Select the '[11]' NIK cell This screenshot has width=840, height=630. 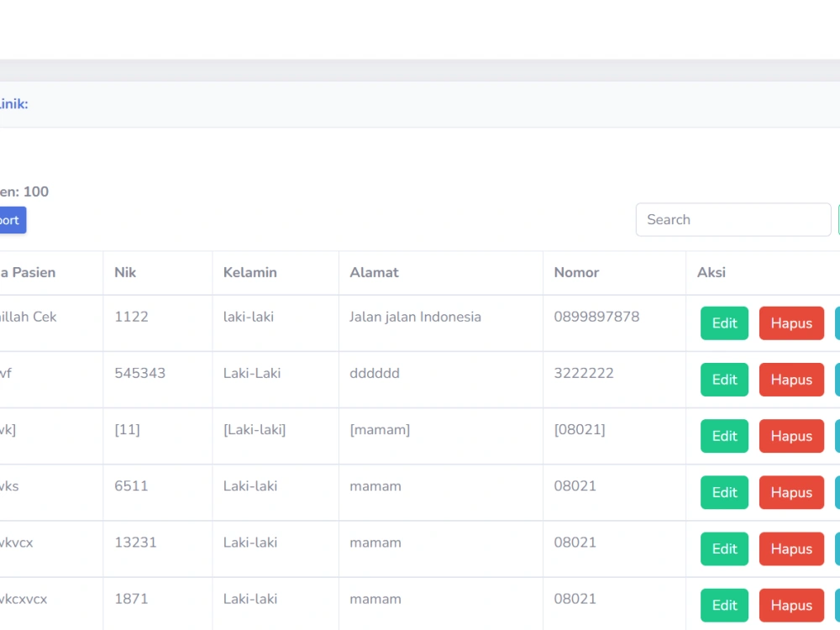click(x=127, y=429)
